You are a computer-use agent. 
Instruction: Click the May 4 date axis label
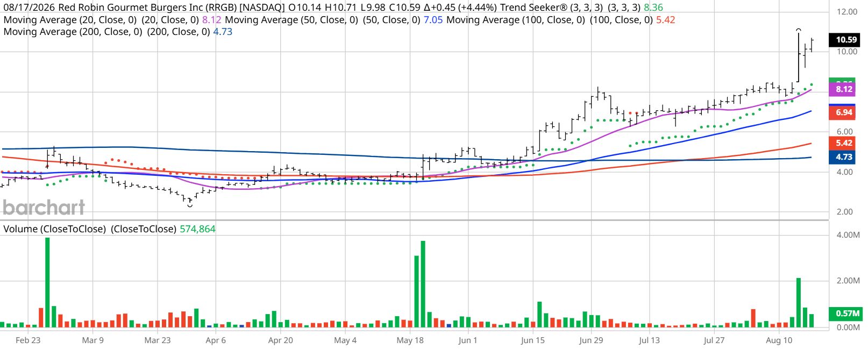pos(345,340)
